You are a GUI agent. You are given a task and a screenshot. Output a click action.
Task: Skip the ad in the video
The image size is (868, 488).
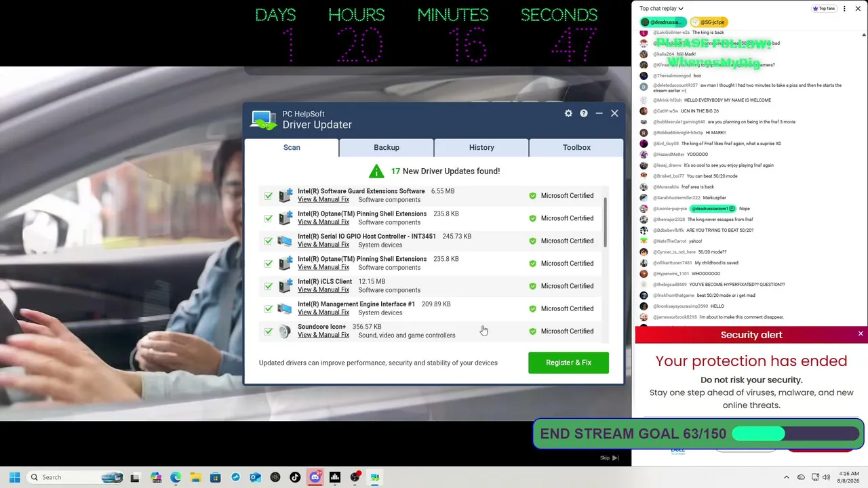pos(610,458)
